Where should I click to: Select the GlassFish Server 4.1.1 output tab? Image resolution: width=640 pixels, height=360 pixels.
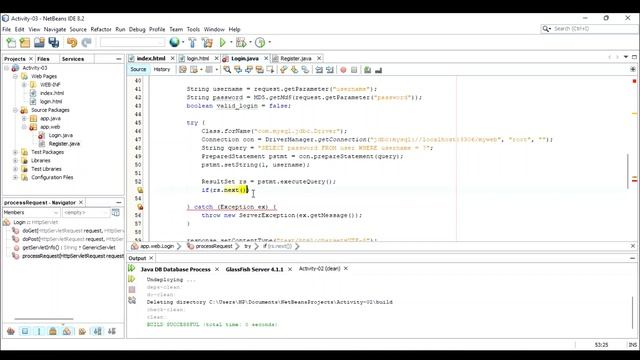point(254,269)
